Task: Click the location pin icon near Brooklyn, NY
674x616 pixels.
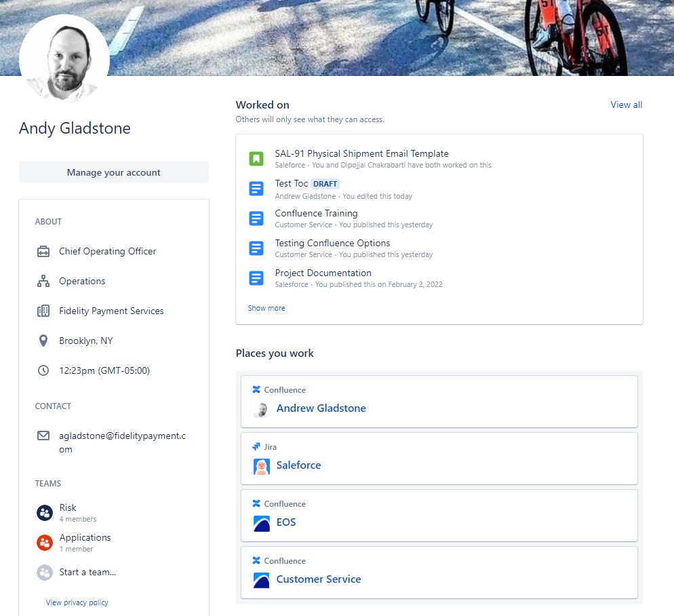Action: tap(43, 341)
